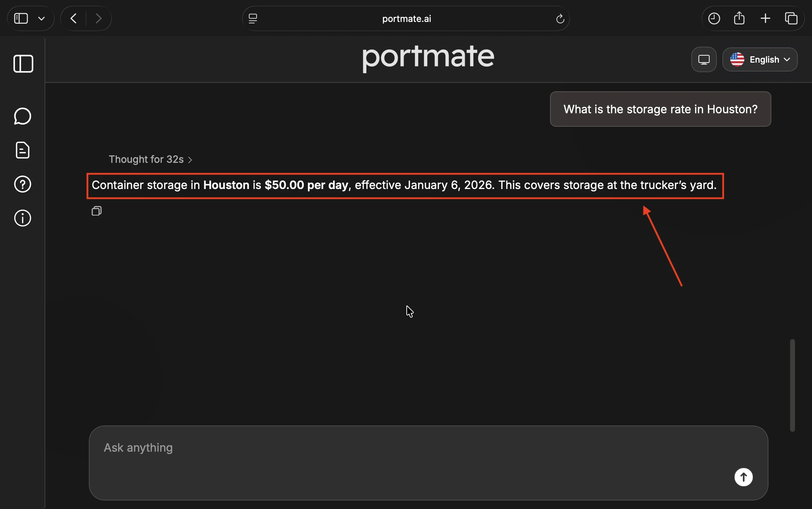Show browsing history clock icon
Viewport: 812px width, 509px height.
point(714,18)
